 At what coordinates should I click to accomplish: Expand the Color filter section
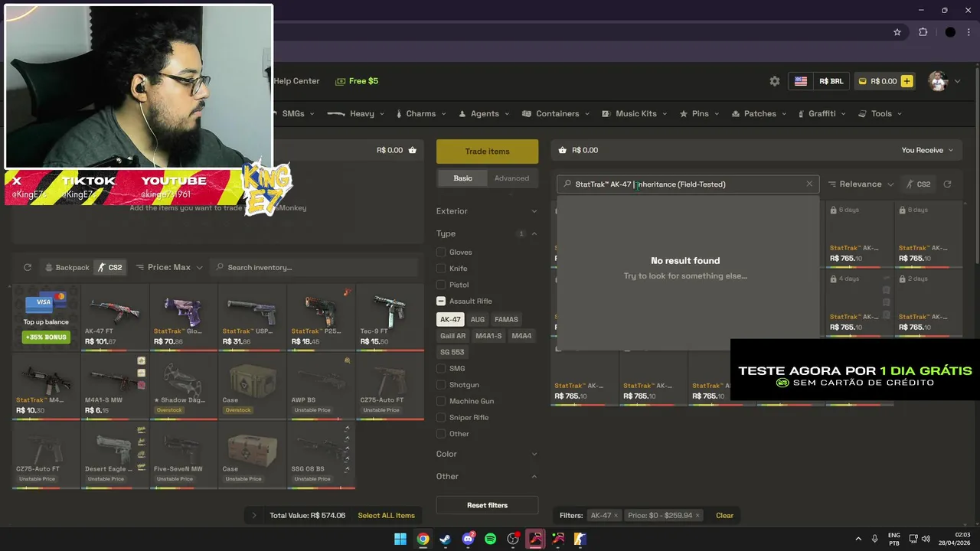point(487,454)
